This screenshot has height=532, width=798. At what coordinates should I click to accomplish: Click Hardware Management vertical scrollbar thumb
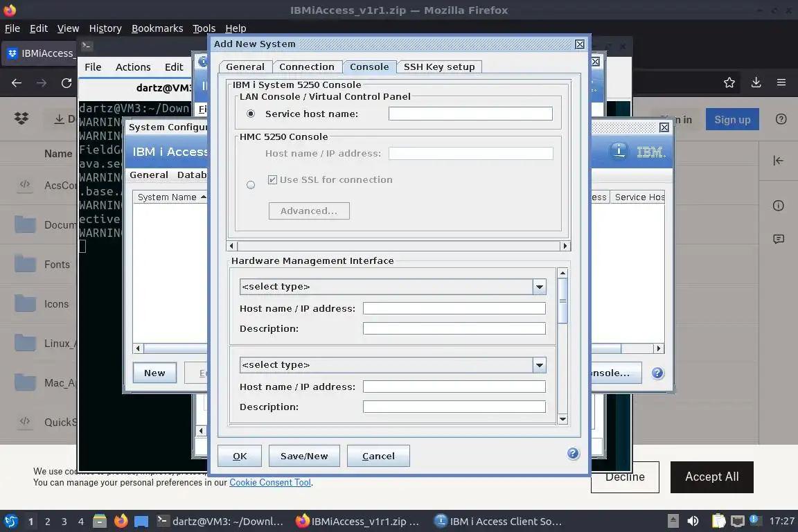point(562,301)
